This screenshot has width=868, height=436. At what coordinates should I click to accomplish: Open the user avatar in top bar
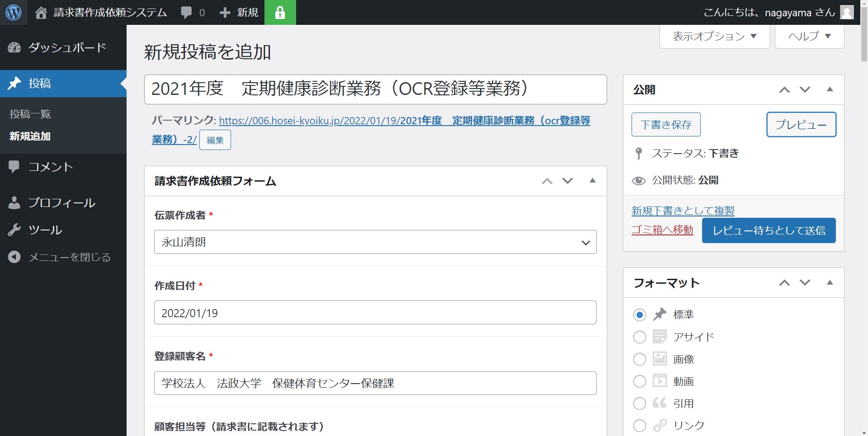[x=847, y=13]
